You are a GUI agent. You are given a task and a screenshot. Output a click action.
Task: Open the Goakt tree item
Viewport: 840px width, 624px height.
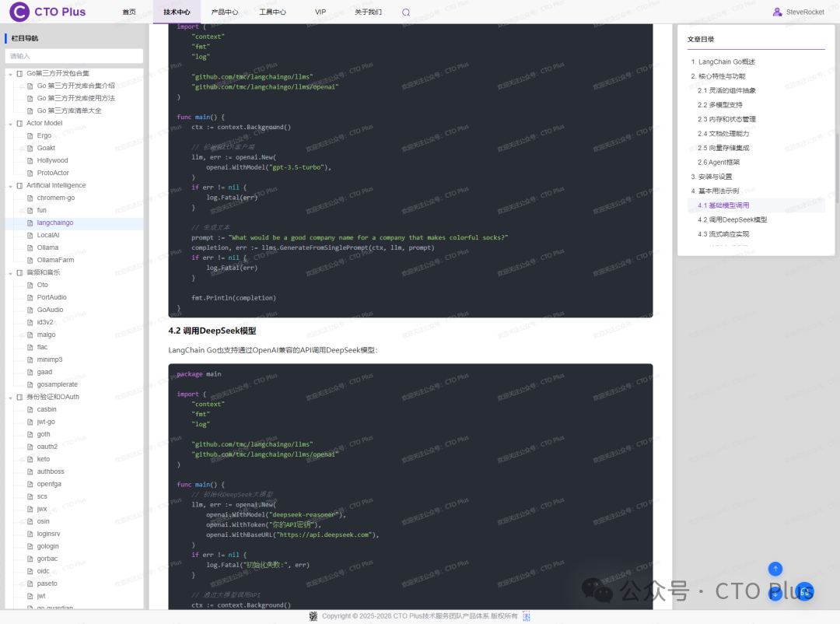[x=46, y=148]
